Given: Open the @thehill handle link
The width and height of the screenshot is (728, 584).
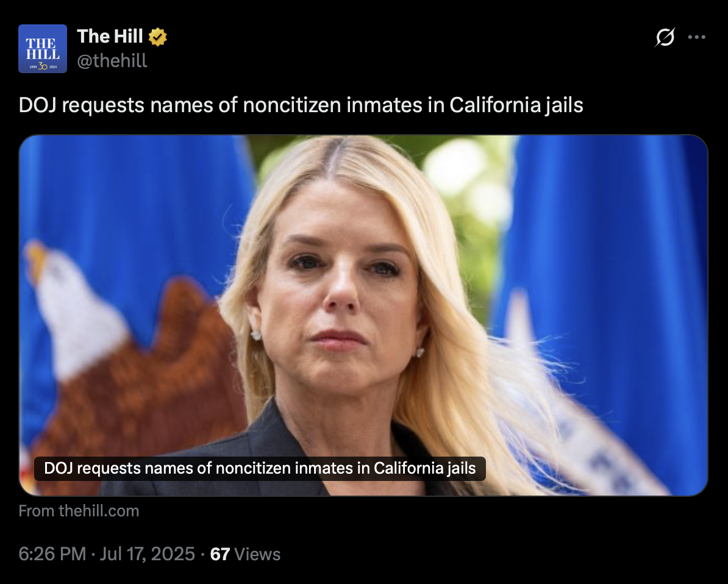Looking at the screenshot, I should [112, 61].
